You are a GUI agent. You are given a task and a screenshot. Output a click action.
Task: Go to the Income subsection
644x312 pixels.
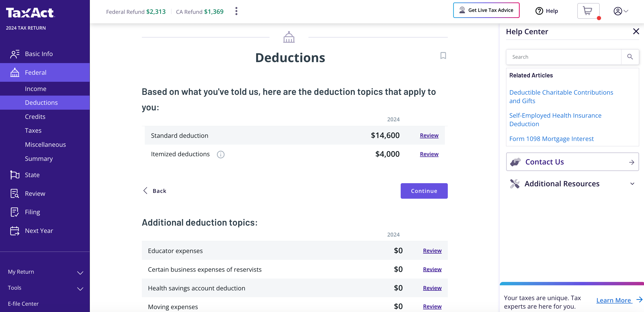point(35,89)
